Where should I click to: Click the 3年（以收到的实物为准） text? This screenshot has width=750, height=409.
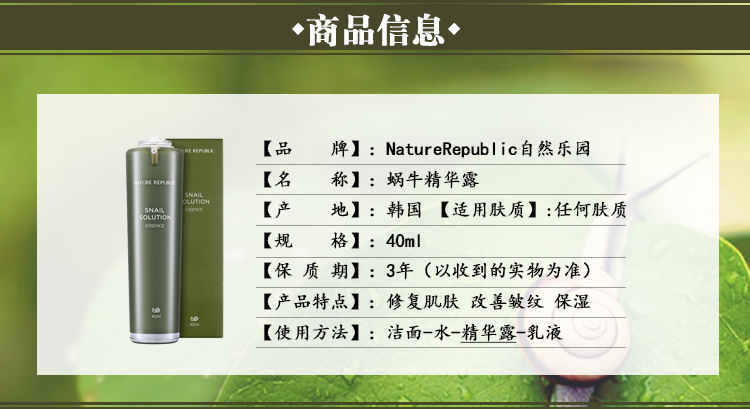point(489,271)
